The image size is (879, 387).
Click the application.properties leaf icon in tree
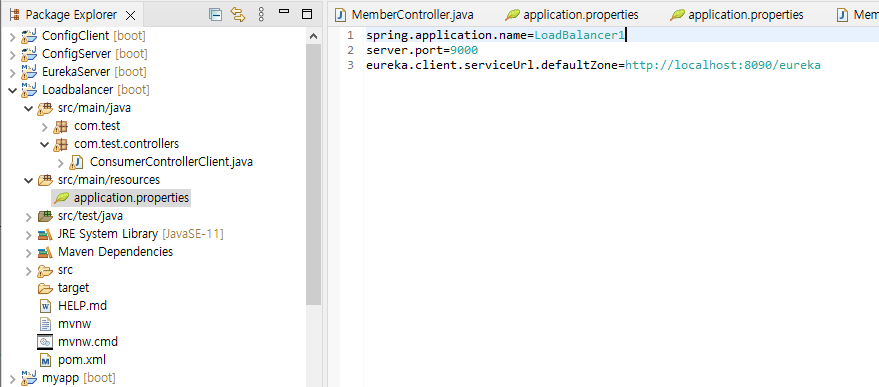pos(61,198)
